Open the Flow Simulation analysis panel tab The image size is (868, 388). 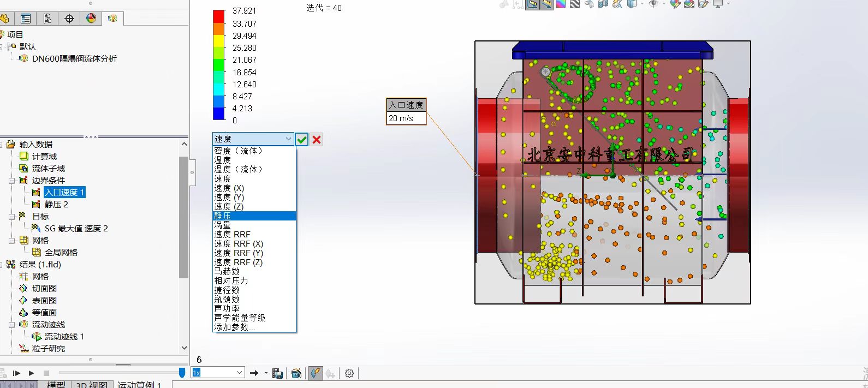point(112,19)
